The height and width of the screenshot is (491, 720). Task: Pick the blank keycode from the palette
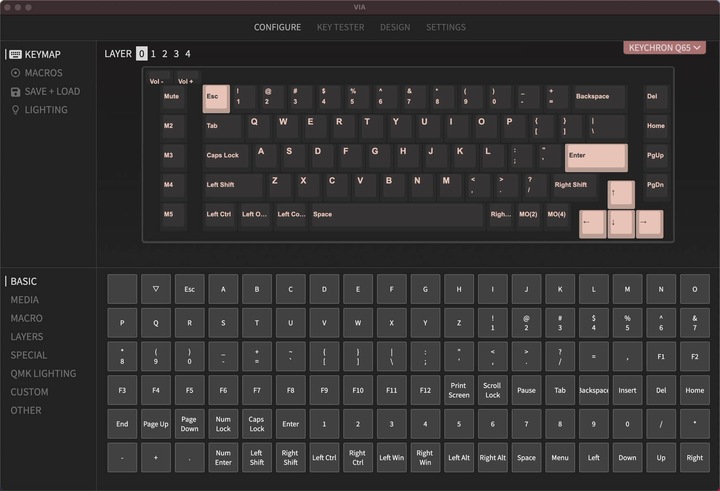click(x=122, y=289)
